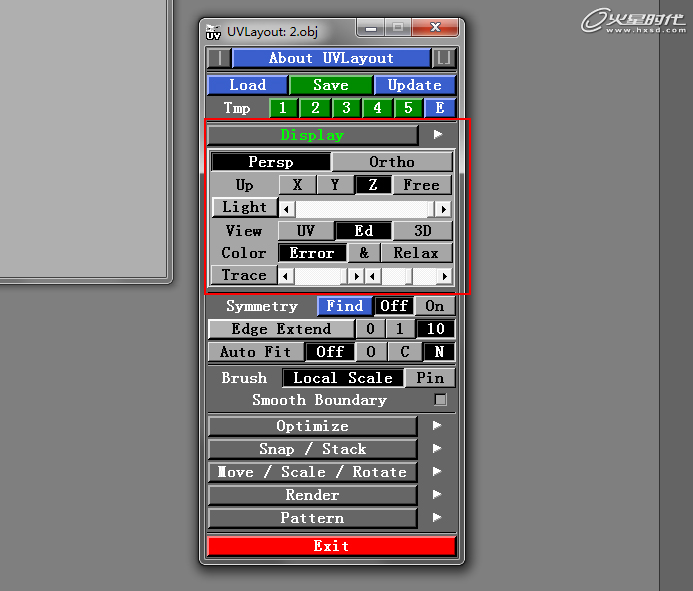Viewport: 693px width, 591px height.
Task: Collapse the Display panel arrow
Action: [x=437, y=135]
